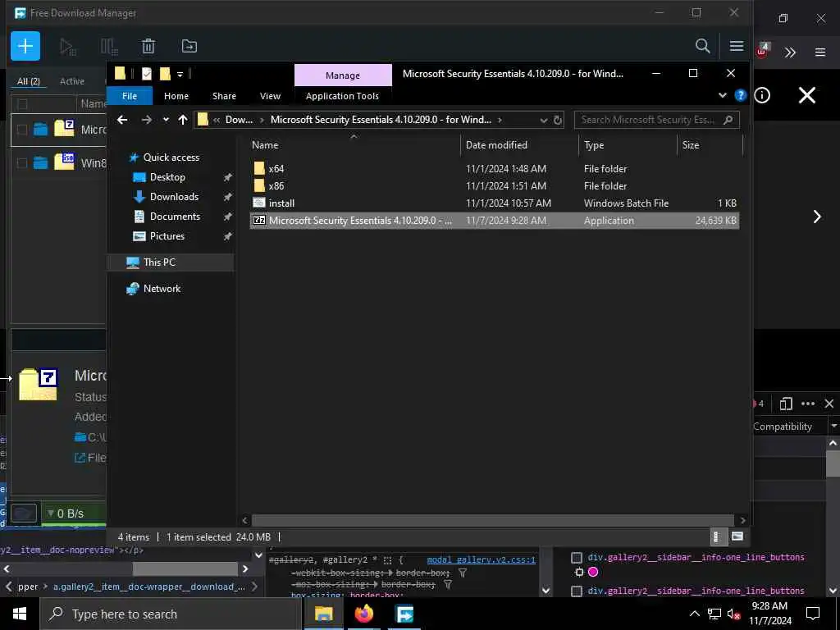The height and width of the screenshot is (630, 840).
Task: Open Downloads in the navigation pane
Action: click(174, 197)
